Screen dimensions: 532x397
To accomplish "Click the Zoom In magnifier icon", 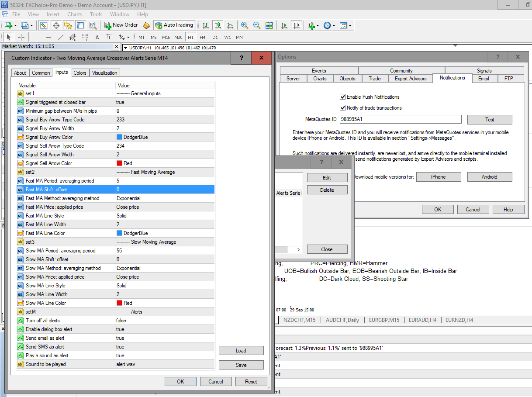I will tap(244, 25).
